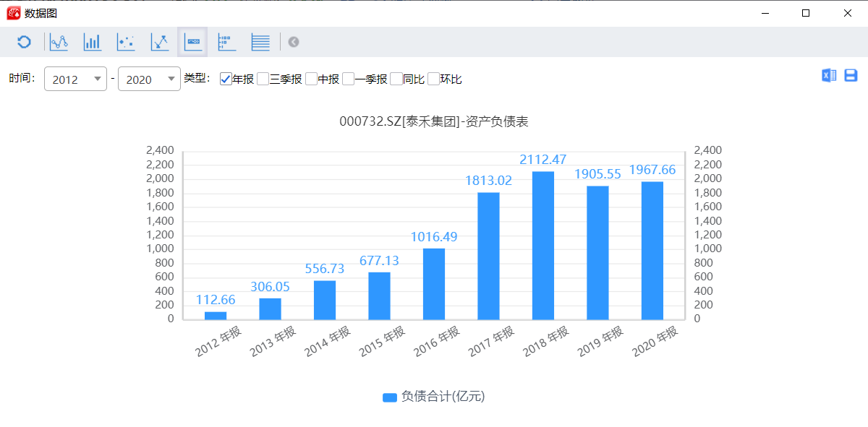Click the 1905.55 data label
The height and width of the screenshot is (427, 868).
[597, 174]
